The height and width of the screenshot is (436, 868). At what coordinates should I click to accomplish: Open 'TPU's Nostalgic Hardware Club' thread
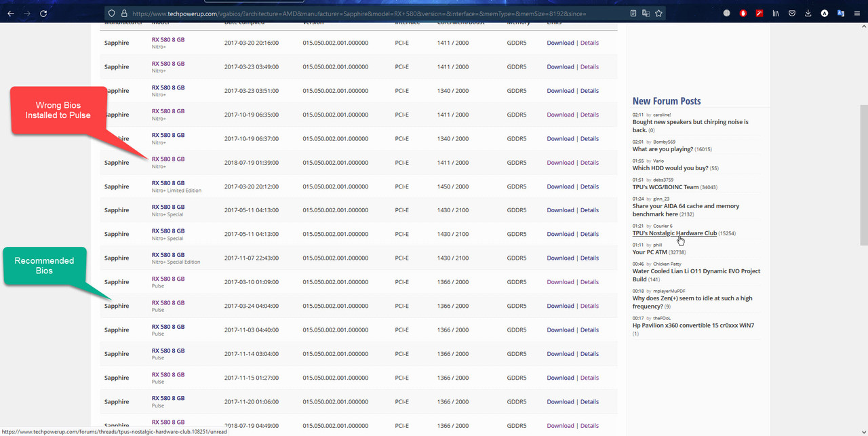coord(675,233)
